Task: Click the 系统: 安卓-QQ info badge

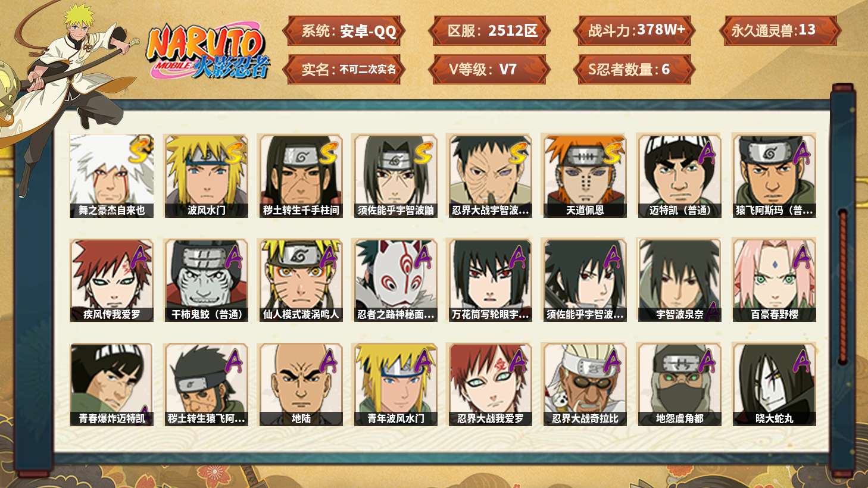Action: coord(344,31)
